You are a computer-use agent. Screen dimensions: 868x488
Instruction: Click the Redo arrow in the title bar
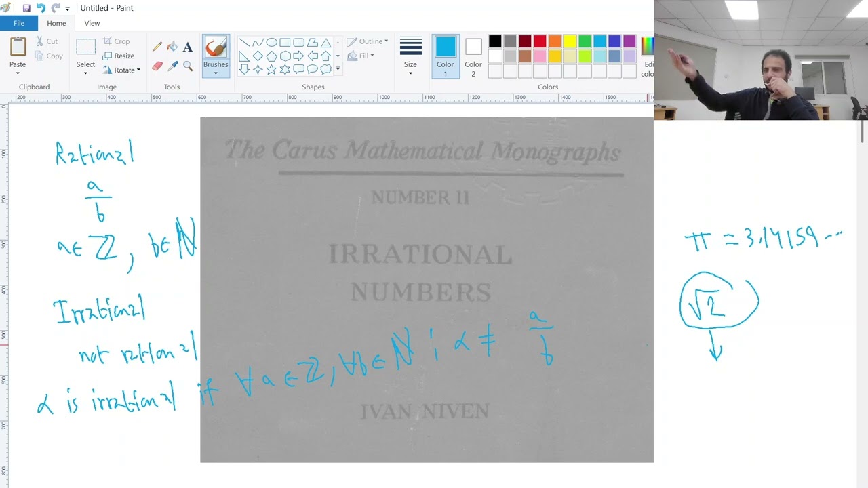point(55,8)
